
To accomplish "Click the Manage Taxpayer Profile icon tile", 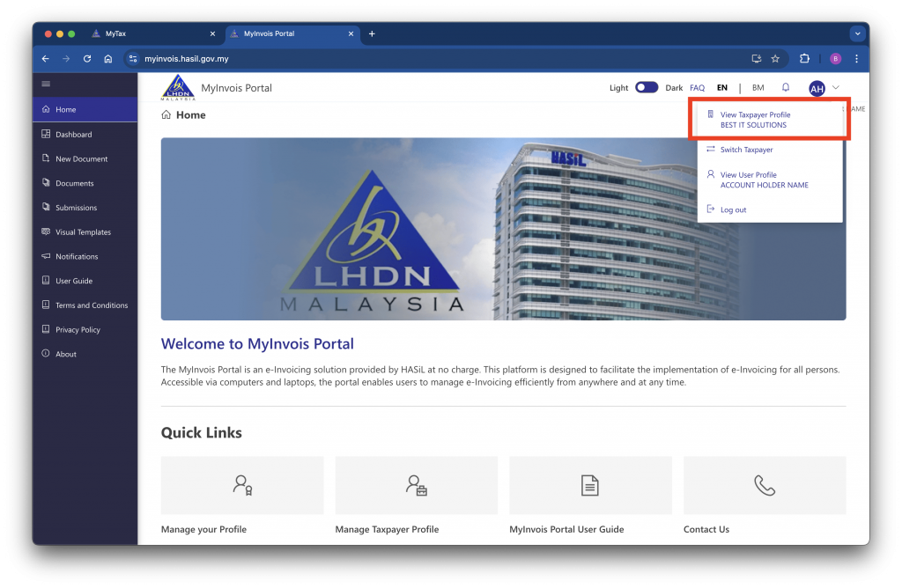I will (417, 485).
